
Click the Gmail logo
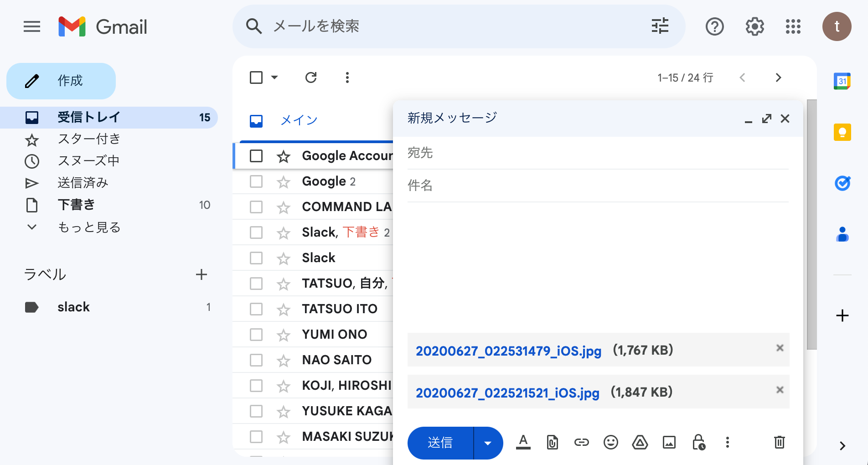(x=103, y=26)
